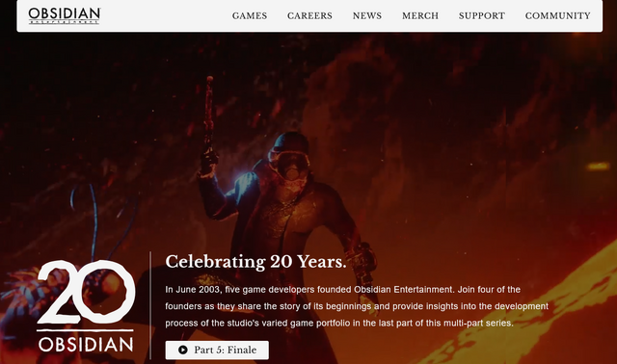Open the Community menu
The height and width of the screenshot is (364, 617).
[557, 15]
